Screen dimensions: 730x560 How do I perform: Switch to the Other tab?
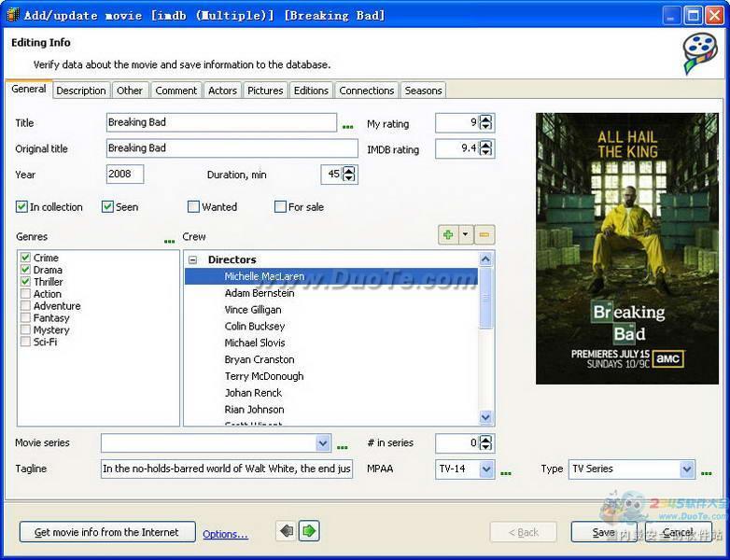(x=130, y=91)
